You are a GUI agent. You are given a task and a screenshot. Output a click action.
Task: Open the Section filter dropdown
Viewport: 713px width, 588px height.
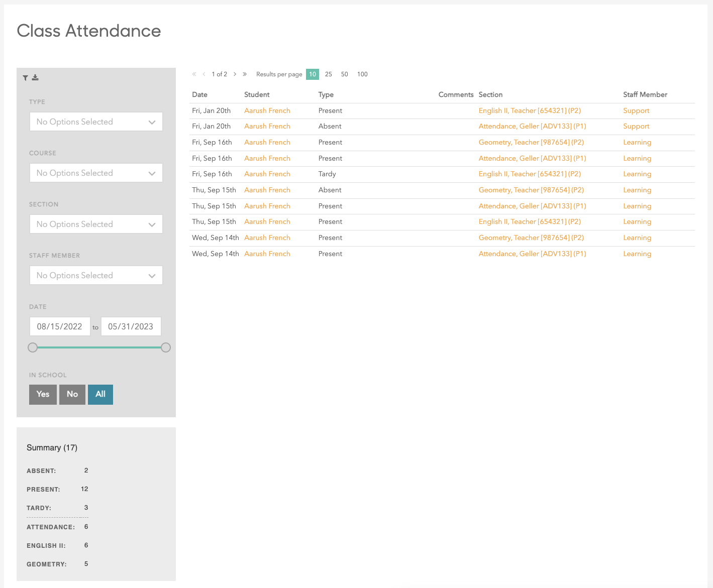pyautogui.click(x=96, y=224)
